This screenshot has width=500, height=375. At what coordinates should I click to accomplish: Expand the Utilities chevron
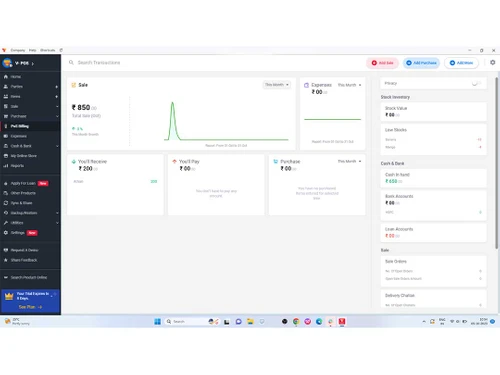click(x=57, y=223)
